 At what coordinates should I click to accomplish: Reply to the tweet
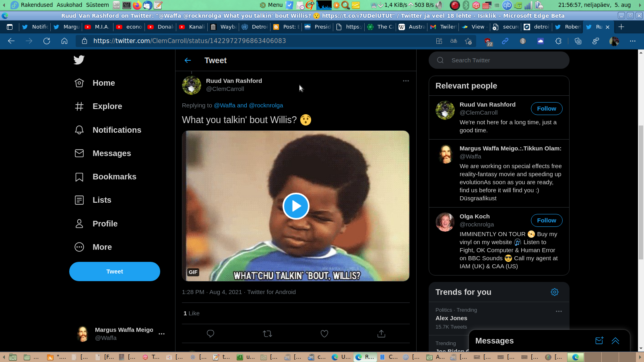pos(210,333)
